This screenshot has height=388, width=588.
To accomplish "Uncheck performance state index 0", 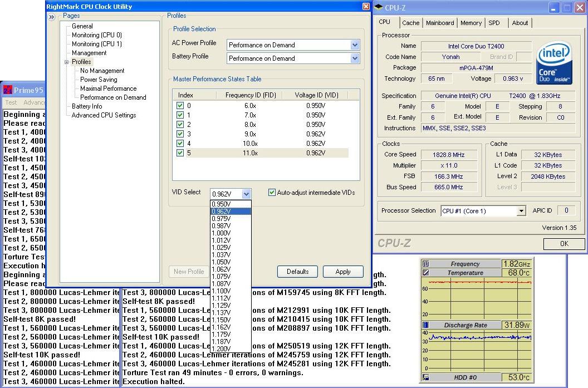I will (x=180, y=106).
